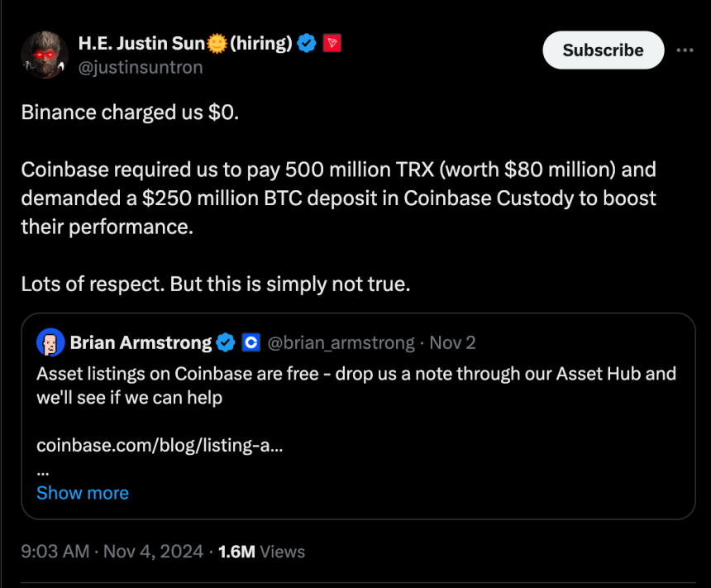Expand quoted post with Show more
This screenshot has width=711, height=588.
pyautogui.click(x=83, y=493)
